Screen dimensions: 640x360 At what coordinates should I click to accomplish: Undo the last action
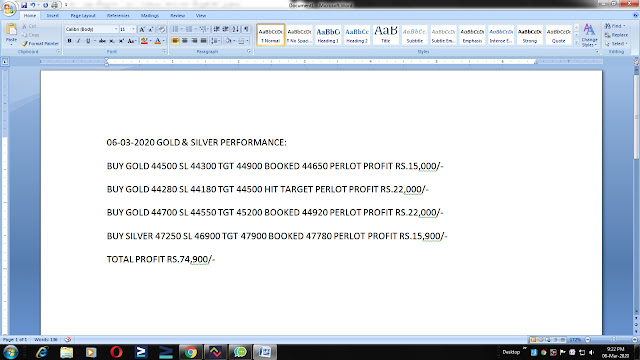click(33, 5)
